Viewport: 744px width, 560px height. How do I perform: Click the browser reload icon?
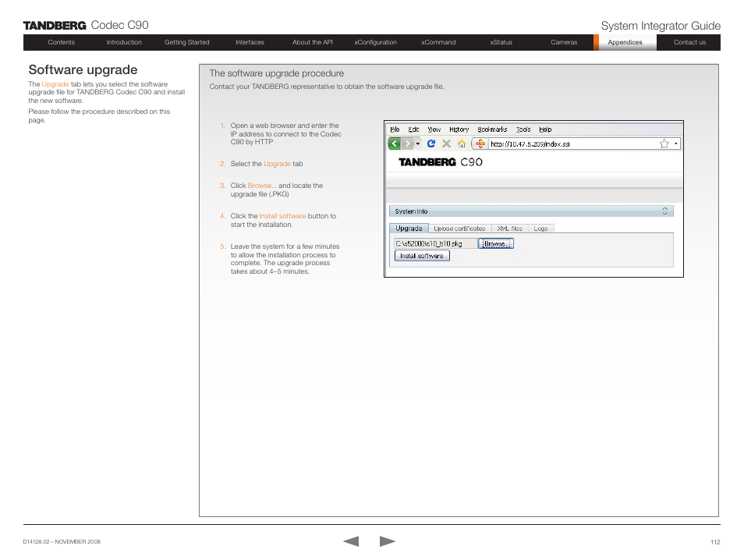(430, 144)
